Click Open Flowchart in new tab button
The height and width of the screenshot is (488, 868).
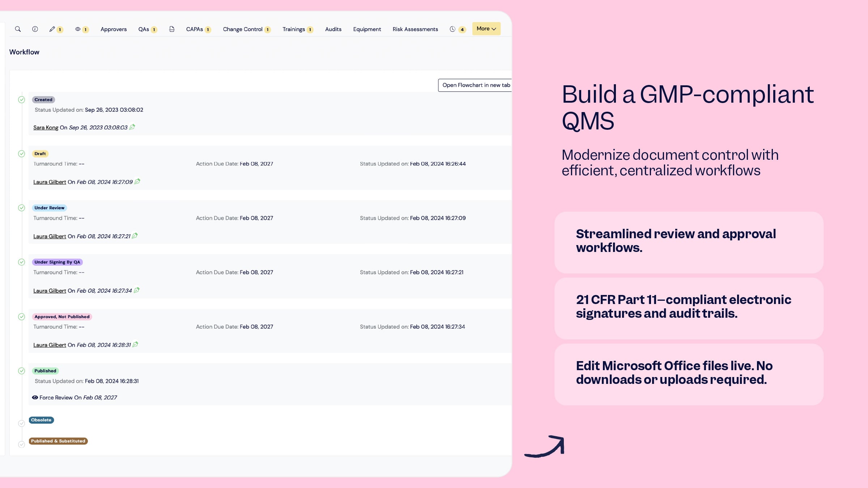(x=476, y=85)
